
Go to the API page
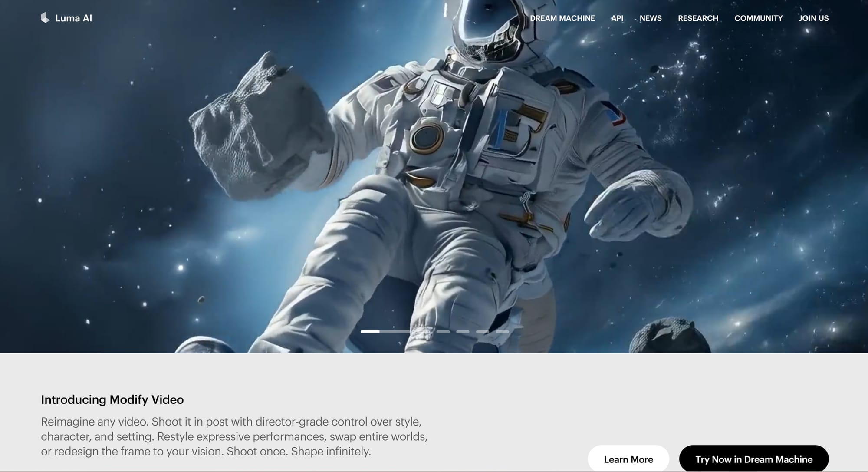pos(617,18)
